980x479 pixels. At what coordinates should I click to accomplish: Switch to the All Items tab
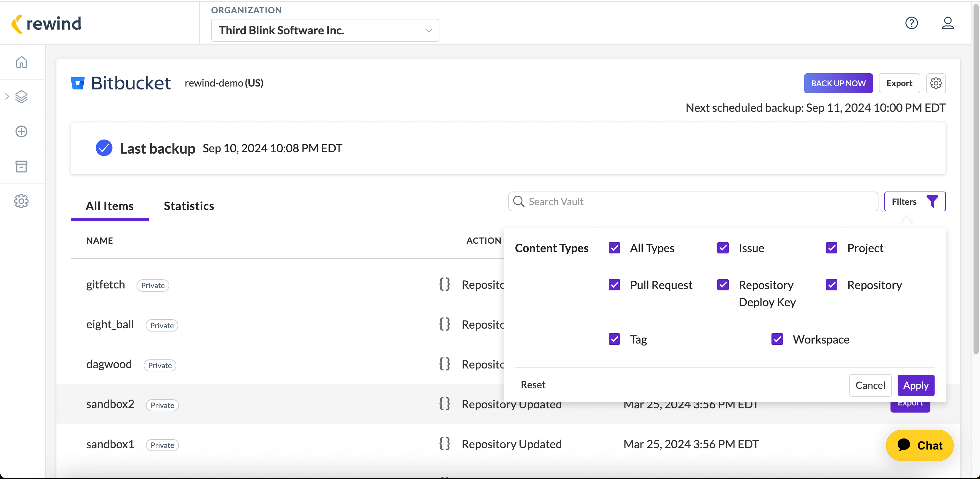click(x=110, y=206)
